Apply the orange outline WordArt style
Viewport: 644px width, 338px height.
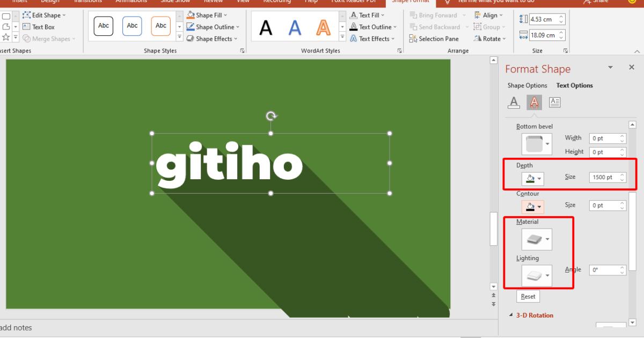point(323,27)
